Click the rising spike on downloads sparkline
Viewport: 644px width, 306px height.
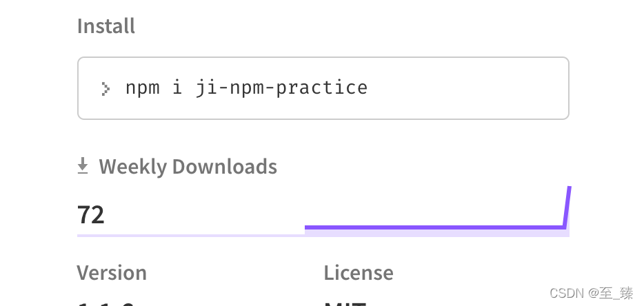(x=567, y=207)
